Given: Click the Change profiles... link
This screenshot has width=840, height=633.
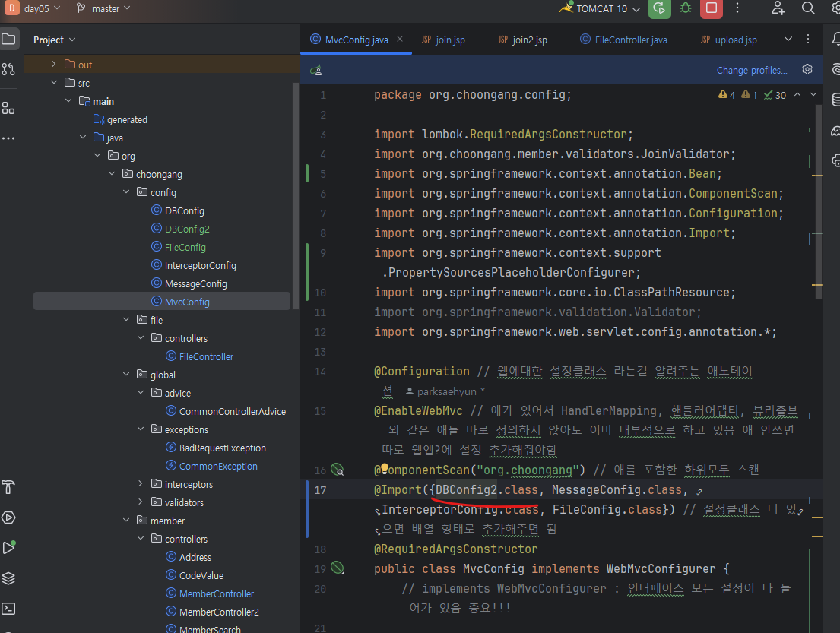Looking at the screenshot, I should (752, 70).
